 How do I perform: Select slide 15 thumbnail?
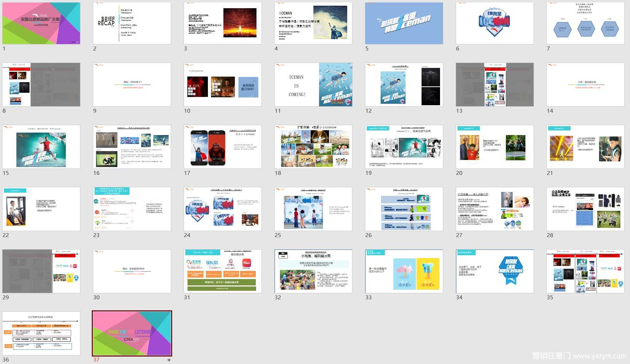click(x=41, y=147)
